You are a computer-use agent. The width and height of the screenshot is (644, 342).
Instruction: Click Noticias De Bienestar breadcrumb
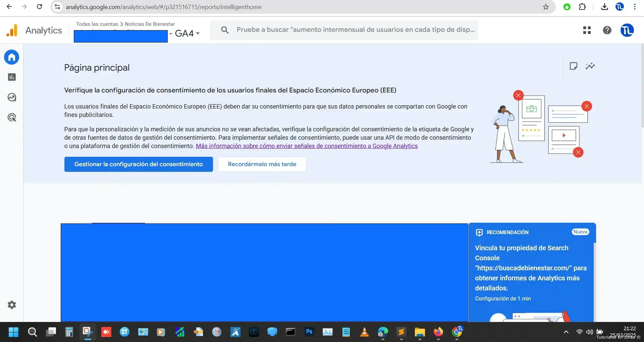coord(150,24)
